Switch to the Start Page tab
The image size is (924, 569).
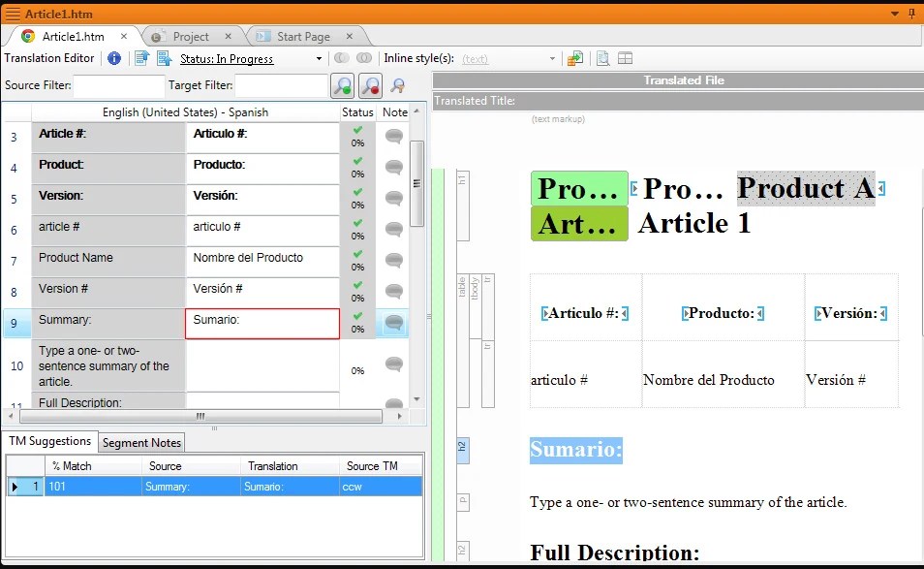[303, 37]
